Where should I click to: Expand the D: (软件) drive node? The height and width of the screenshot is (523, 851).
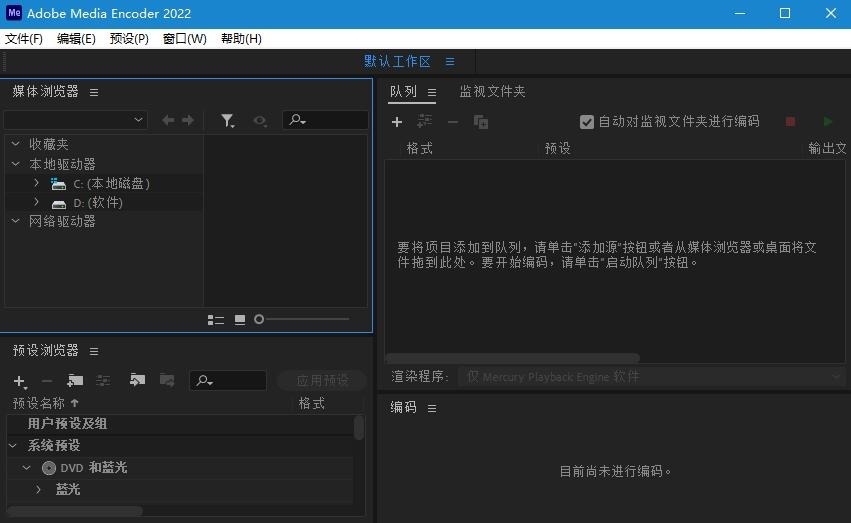[x=37, y=202]
